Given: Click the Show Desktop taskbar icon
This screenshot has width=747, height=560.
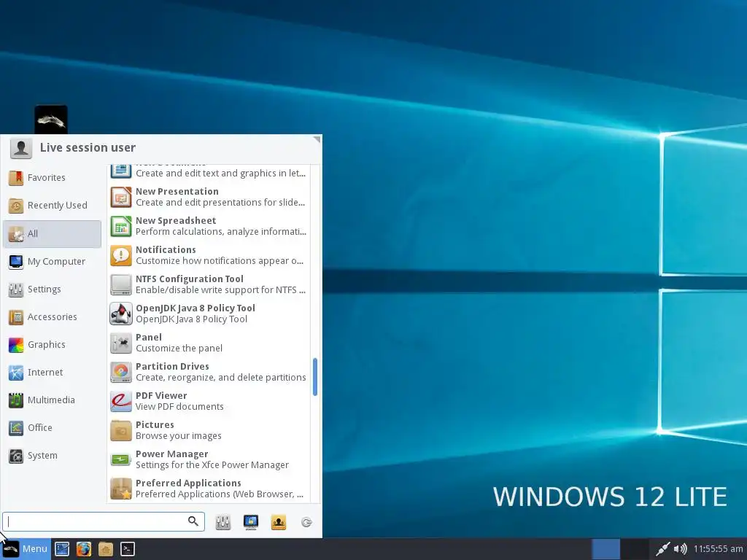Looking at the screenshot, I should [62, 549].
